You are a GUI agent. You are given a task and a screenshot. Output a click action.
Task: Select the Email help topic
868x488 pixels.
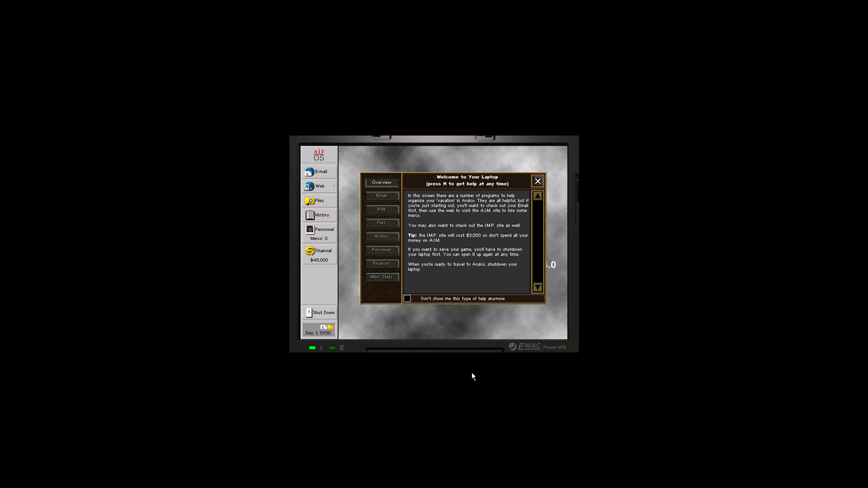click(x=382, y=196)
